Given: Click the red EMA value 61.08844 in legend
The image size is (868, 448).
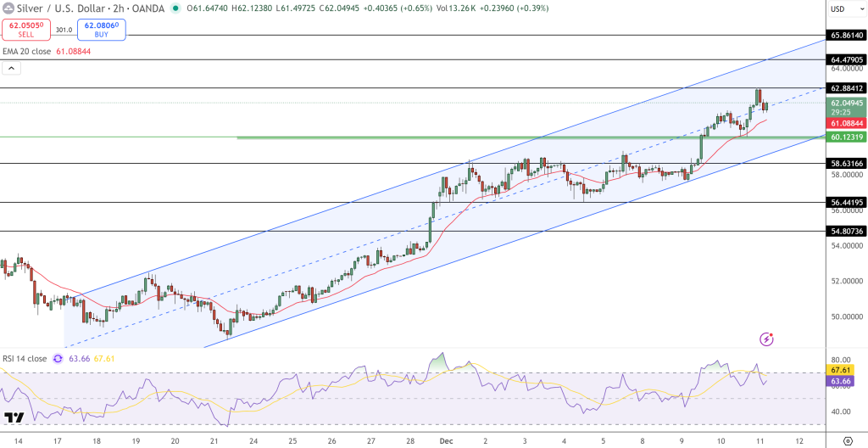Looking at the screenshot, I should (x=73, y=51).
